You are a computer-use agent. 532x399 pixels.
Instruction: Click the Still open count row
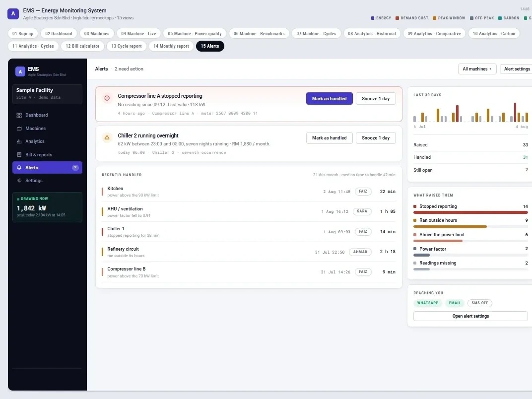click(470, 170)
